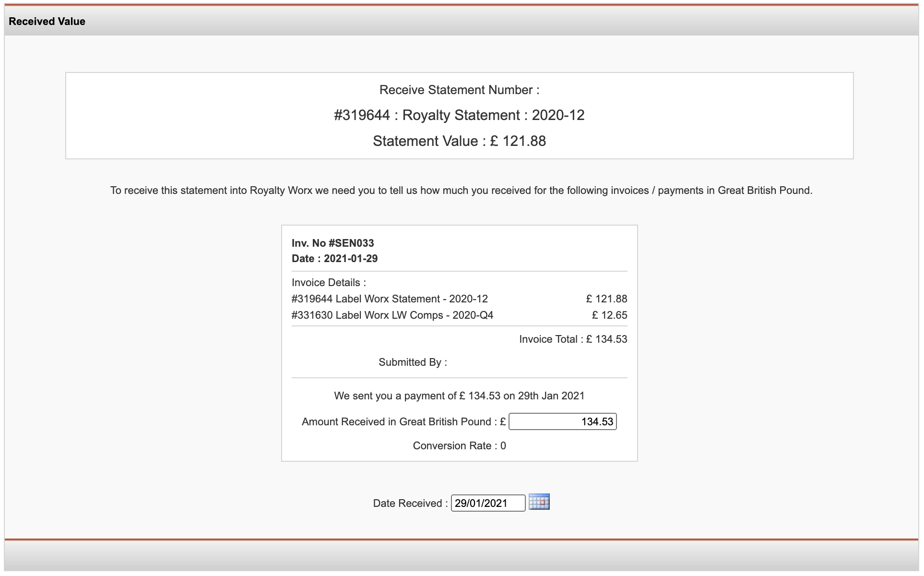
Task: Click 'Date Received :' label
Action: [x=410, y=504]
